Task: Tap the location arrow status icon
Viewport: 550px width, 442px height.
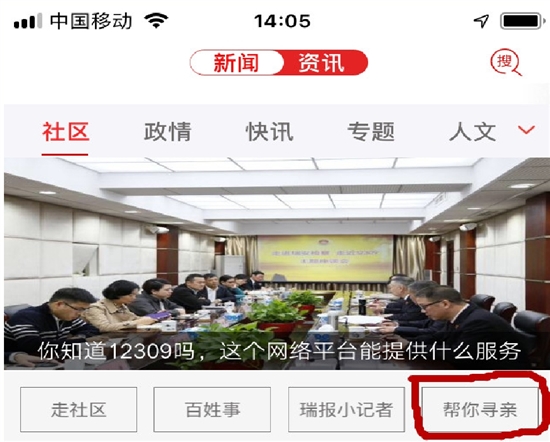Action: [x=481, y=21]
